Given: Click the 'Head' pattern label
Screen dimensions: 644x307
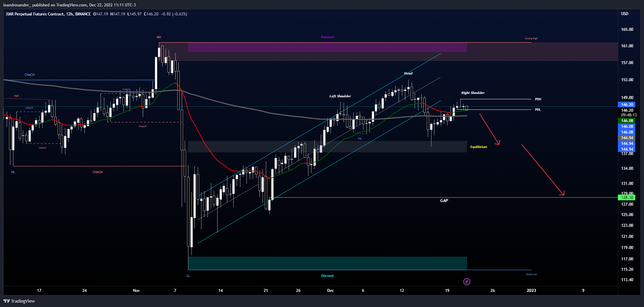Looking at the screenshot, I should click(x=408, y=73).
